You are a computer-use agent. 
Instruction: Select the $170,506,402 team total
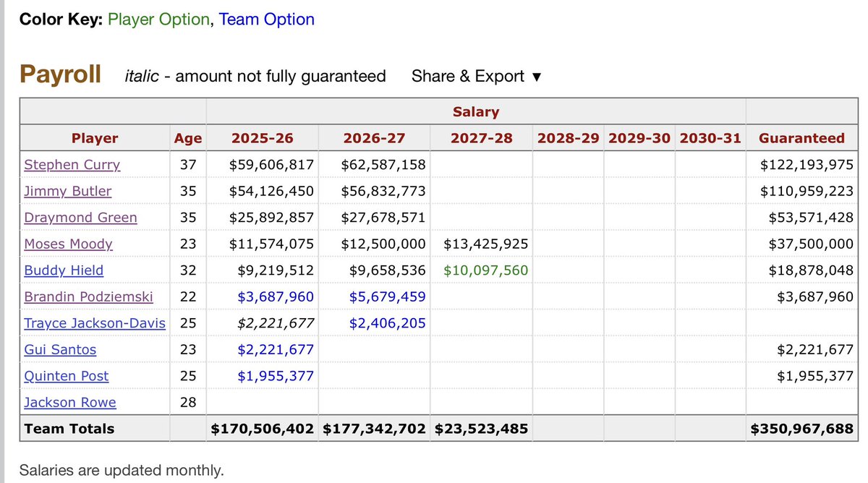point(263,429)
